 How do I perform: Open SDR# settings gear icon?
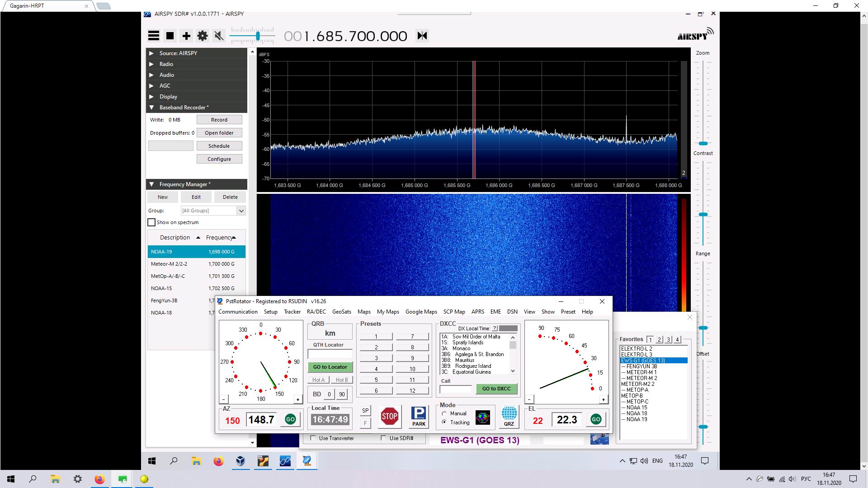coord(203,36)
